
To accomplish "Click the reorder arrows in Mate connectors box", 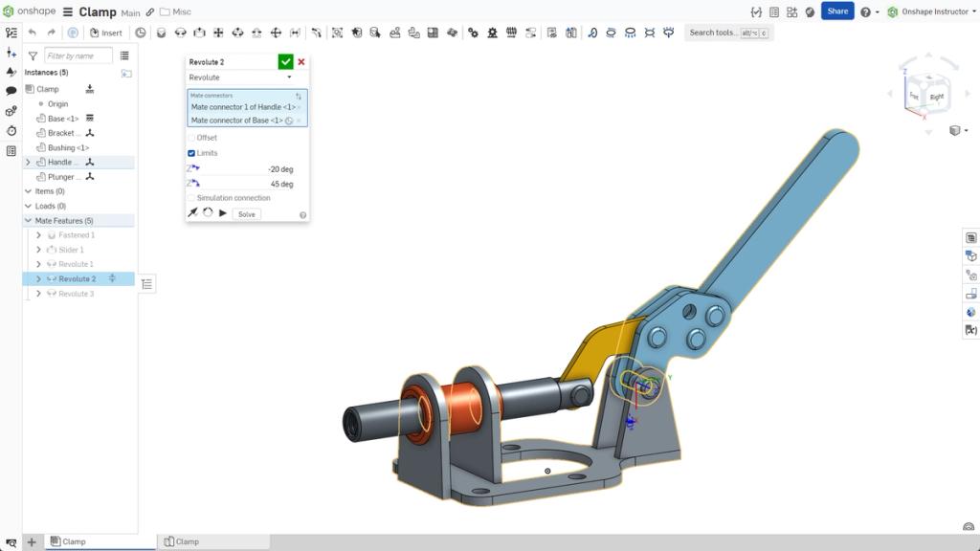I will pyautogui.click(x=301, y=97).
